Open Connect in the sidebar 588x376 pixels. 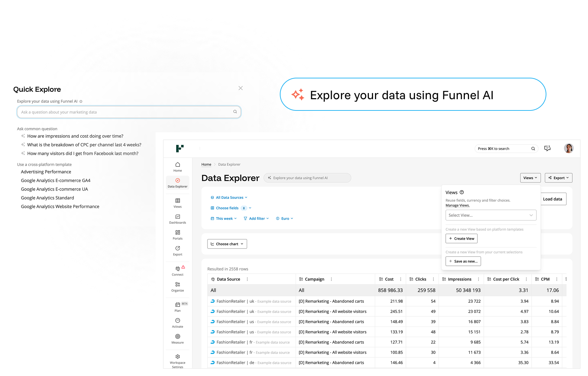tap(177, 271)
